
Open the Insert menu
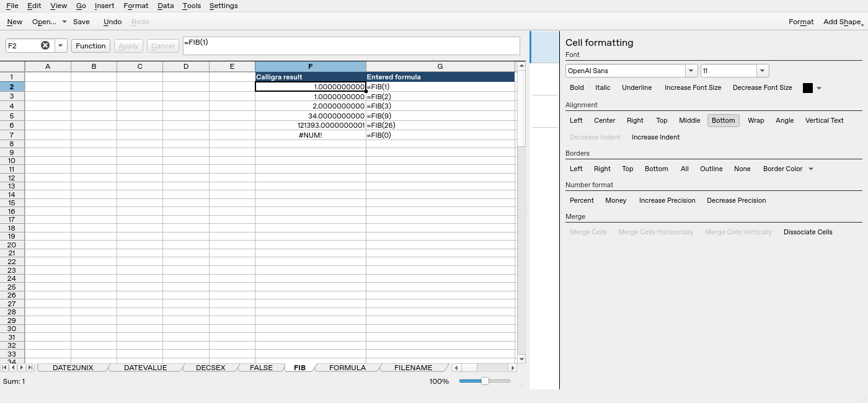[104, 6]
